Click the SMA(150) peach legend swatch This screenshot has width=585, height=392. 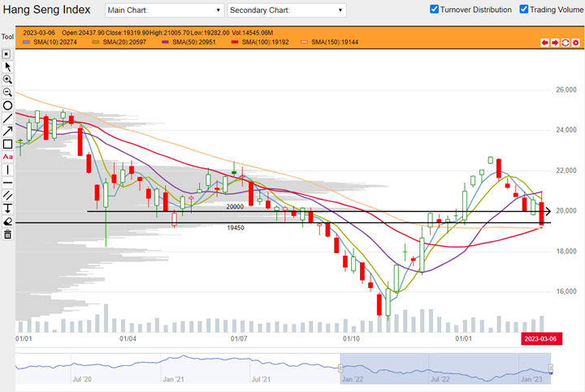(x=305, y=42)
